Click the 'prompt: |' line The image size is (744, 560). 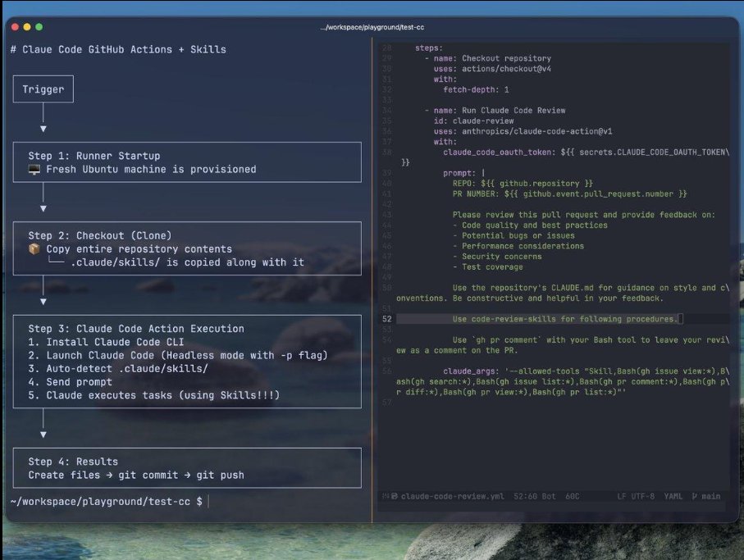[x=463, y=173]
